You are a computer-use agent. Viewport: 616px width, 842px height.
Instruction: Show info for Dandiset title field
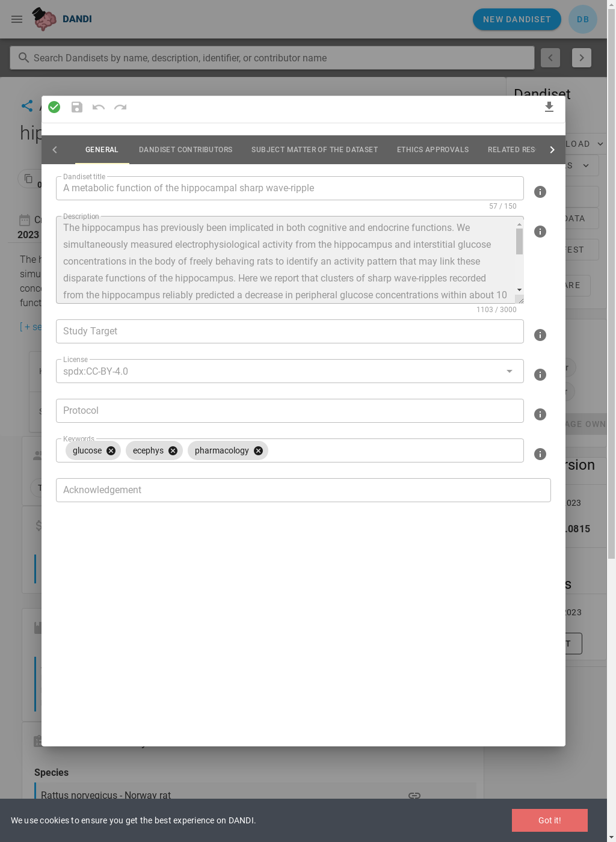coord(540,192)
